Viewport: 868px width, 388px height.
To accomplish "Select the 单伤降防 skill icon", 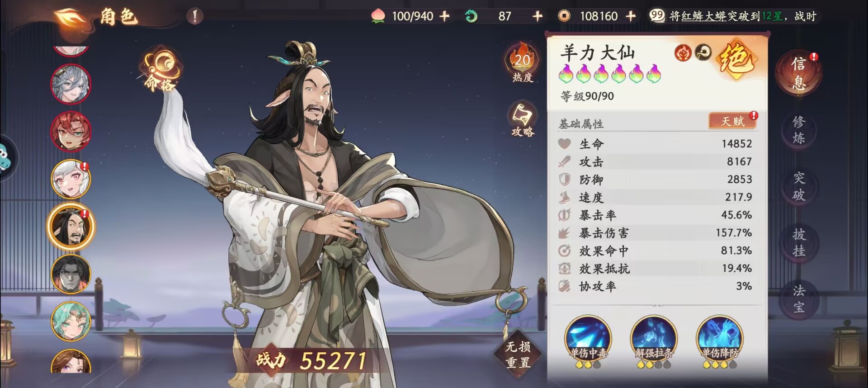I will coord(720,341).
